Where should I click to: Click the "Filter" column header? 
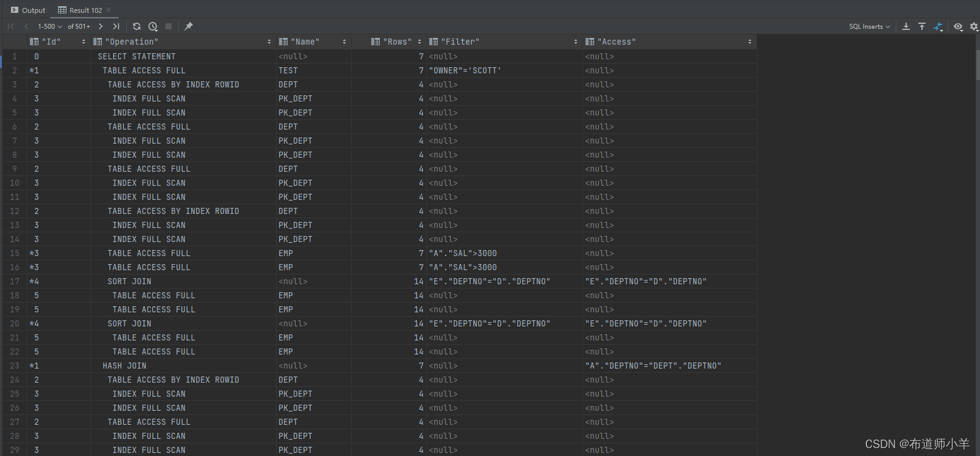click(x=504, y=42)
